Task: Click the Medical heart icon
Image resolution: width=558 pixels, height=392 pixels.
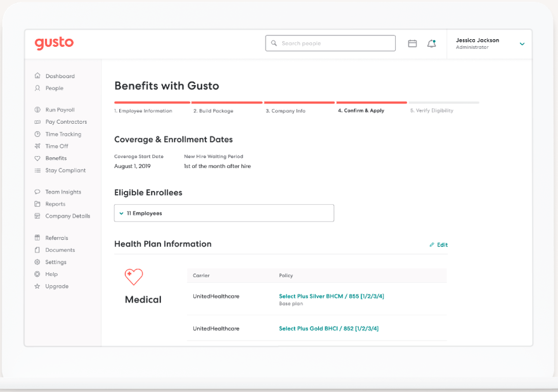Action: pyautogui.click(x=134, y=277)
